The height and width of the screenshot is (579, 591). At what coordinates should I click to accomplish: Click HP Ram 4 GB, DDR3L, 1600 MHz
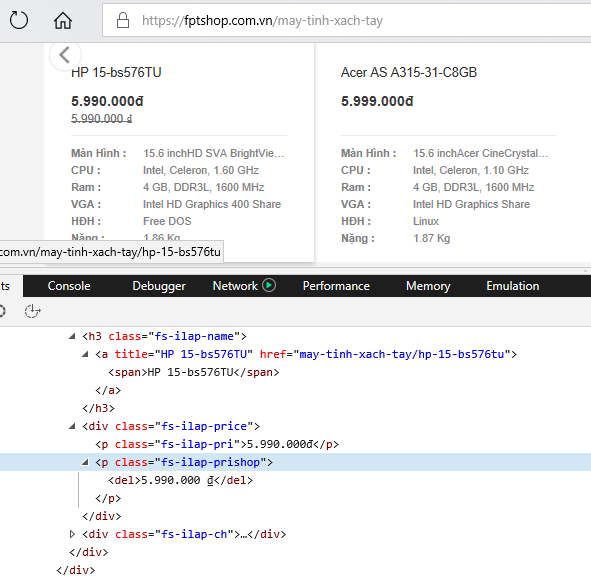point(204,187)
